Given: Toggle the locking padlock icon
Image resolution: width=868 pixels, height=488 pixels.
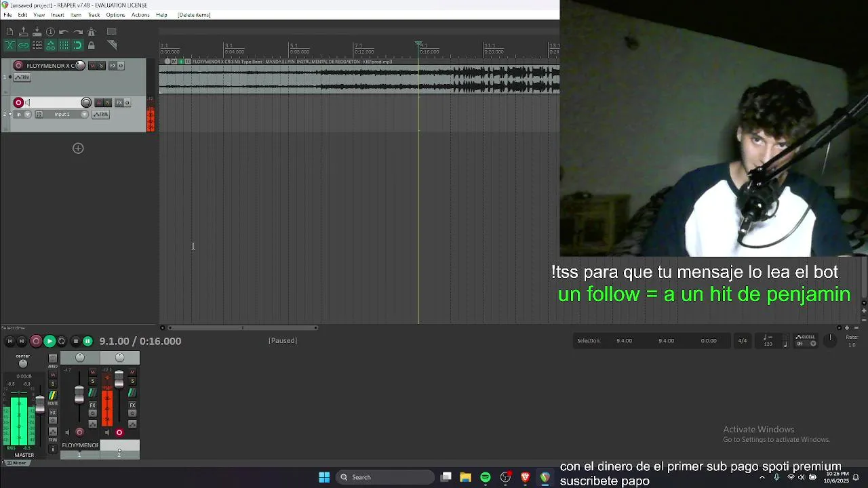Looking at the screenshot, I should coord(92,45).
